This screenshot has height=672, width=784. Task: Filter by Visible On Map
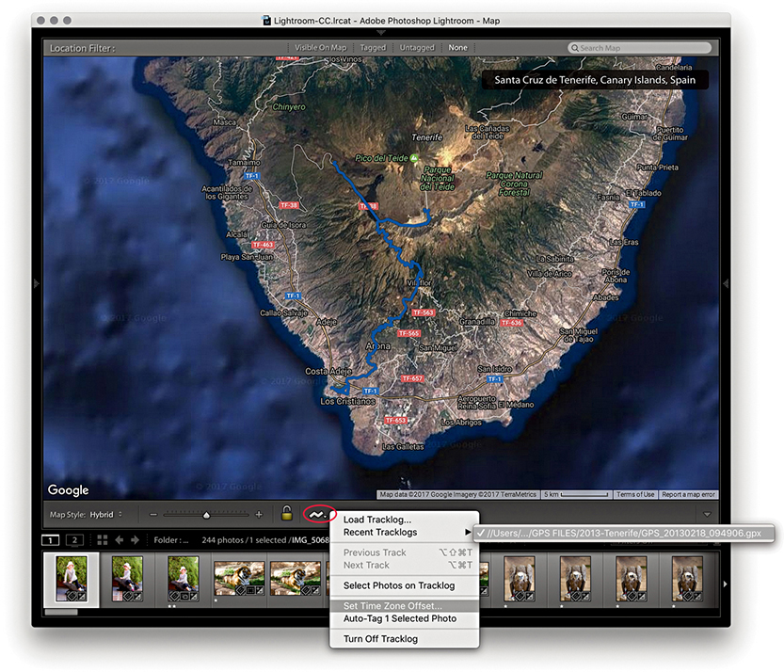320,47
